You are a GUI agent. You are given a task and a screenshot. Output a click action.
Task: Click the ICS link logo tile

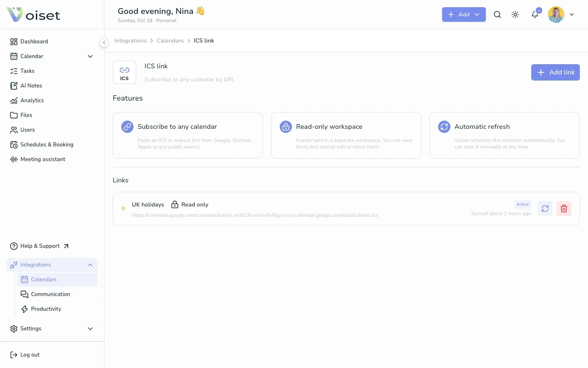pos(125,72)
